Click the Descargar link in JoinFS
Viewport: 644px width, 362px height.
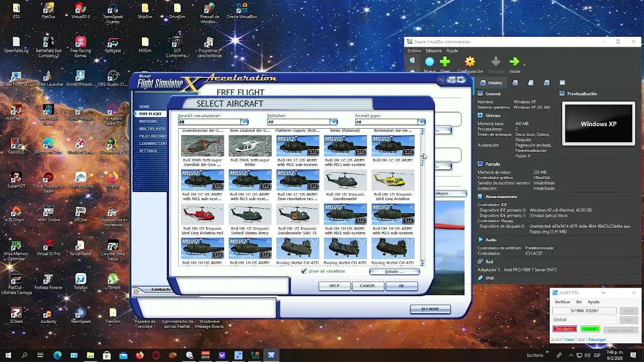click(x=597, y=339)
